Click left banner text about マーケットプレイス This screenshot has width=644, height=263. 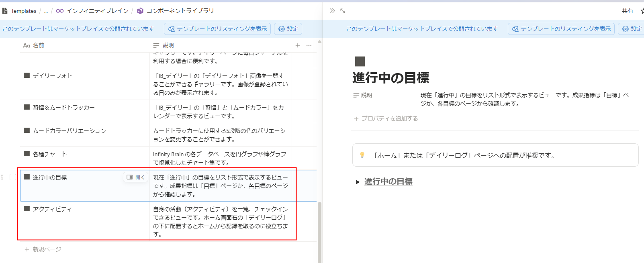point(78,29)
